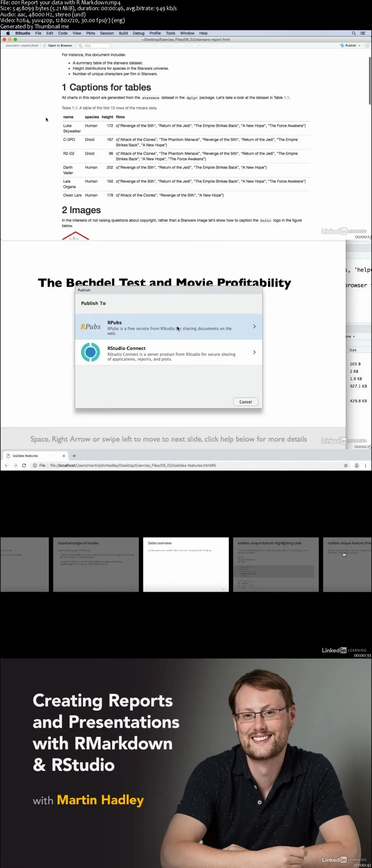The image size is (372, 868).
Task: Click the 'Luke Skywalker' name cell
Action: click(x=72, y=128)
